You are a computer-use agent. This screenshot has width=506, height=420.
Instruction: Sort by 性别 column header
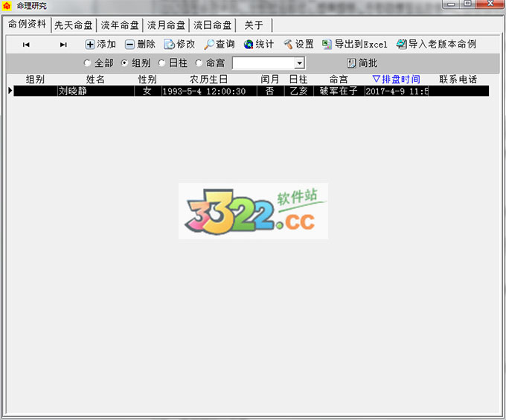coord(147,80)
